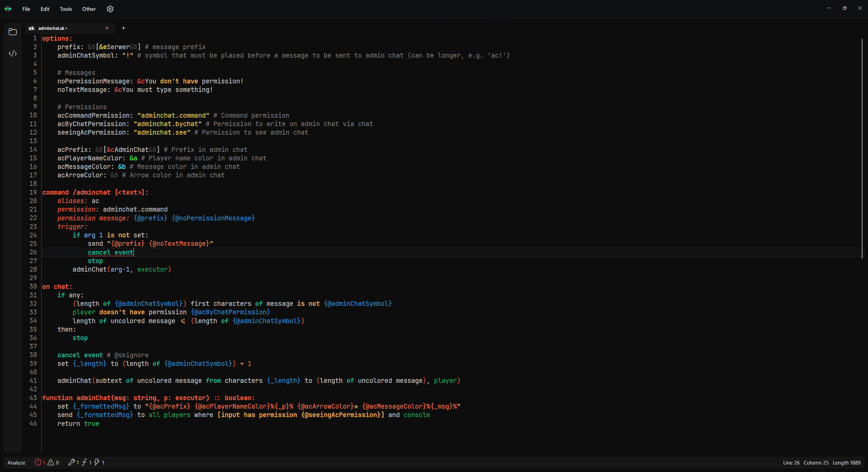The height and width of the screenshot is (472, 868).
Task: Click the function count icon in status bar
Action: tap(84, 462)
